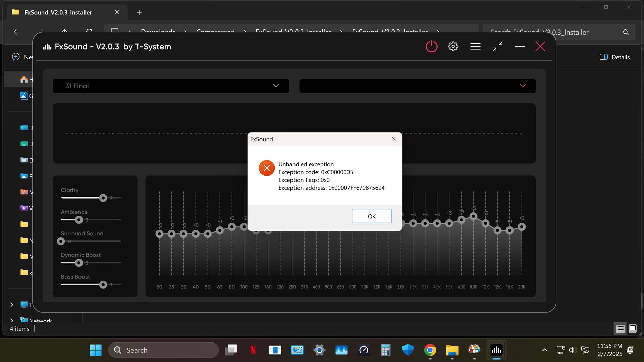Open the speedometer app on the taskbar

(364, 350)
